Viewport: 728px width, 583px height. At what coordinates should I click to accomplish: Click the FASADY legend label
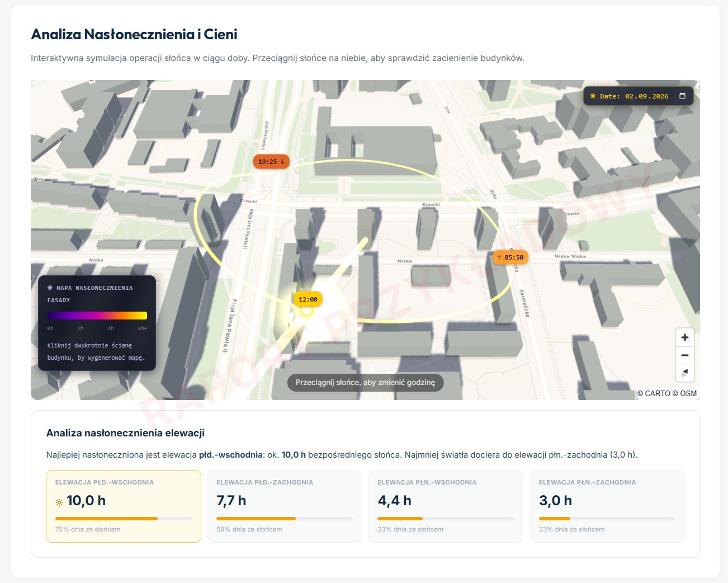click(x=59, y=300)
